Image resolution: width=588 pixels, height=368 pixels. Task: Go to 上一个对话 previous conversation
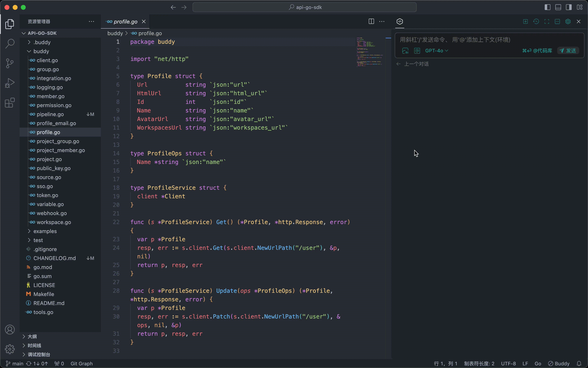[412, 64]
